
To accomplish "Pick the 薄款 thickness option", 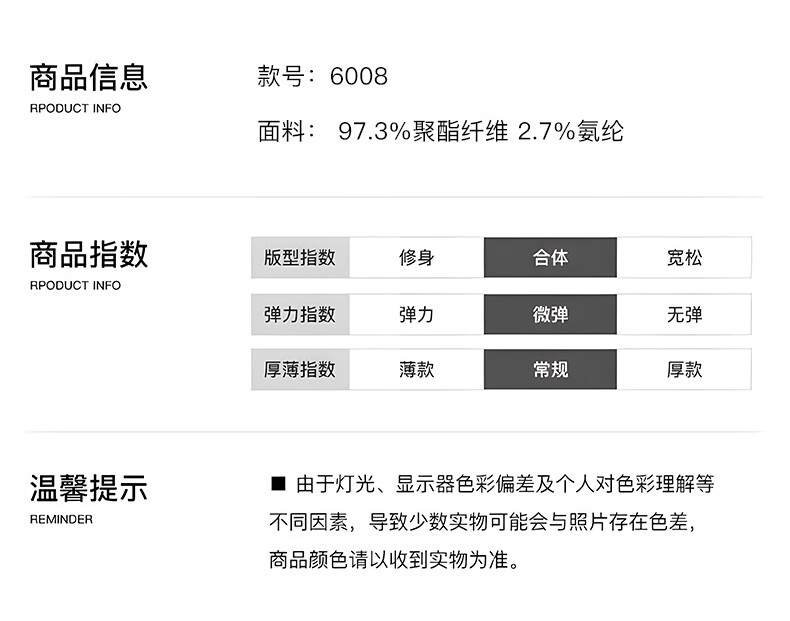I will (416, 370).
